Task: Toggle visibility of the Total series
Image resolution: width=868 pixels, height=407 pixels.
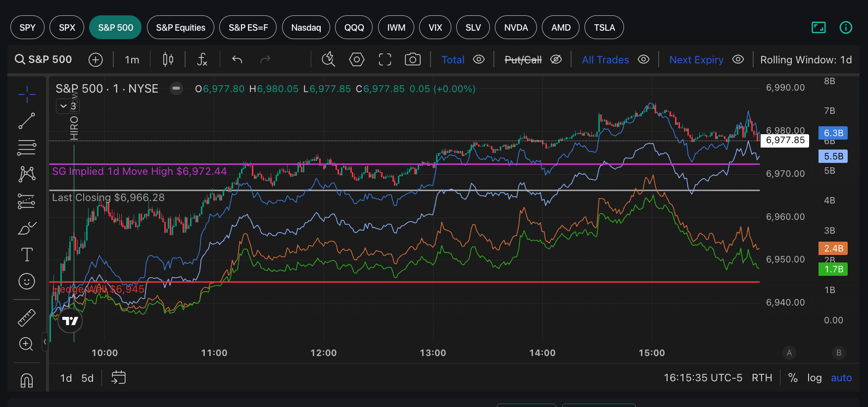Action: [479, 59]
